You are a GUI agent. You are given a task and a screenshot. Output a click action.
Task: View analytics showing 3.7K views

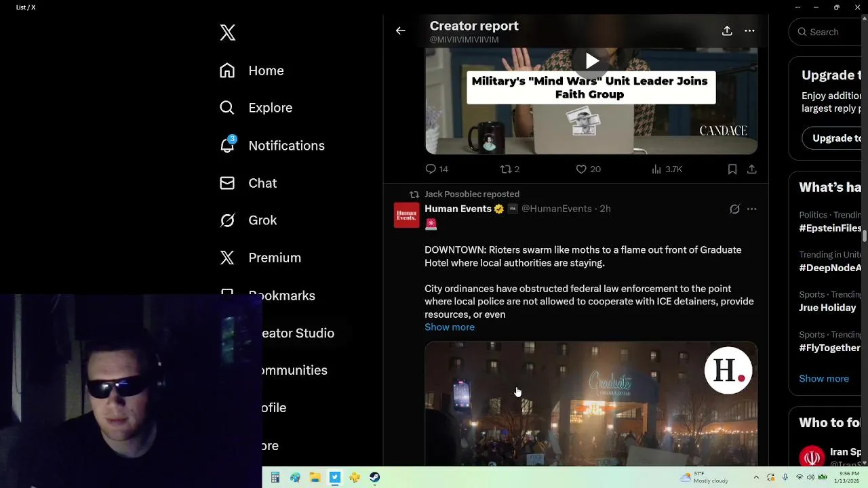pos(667,169)
